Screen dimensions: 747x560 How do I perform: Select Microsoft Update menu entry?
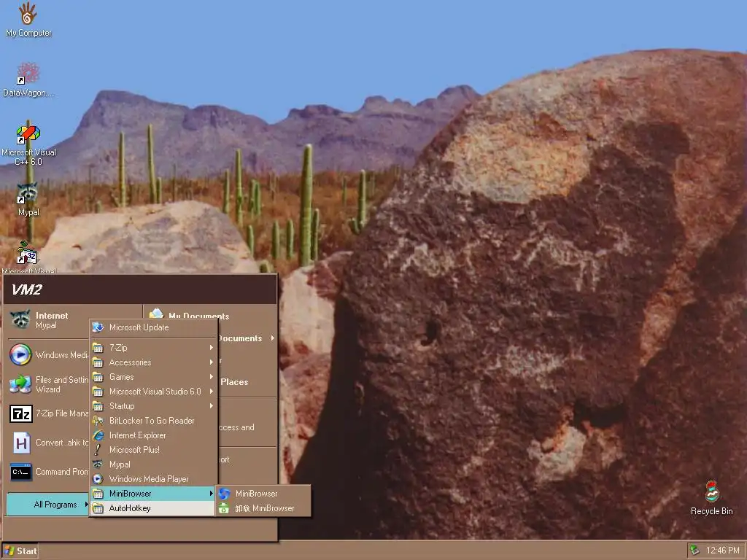[x=153, y=327]
